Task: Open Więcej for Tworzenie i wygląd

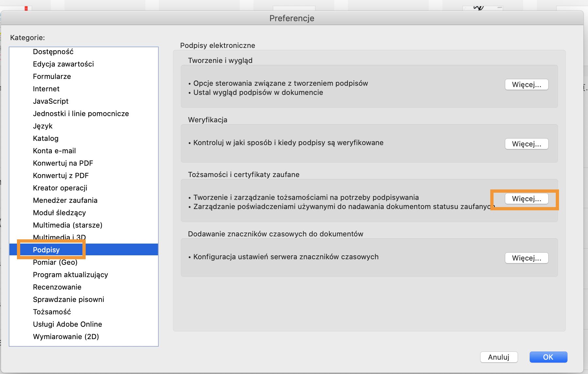Action: [x=526, y=85]
